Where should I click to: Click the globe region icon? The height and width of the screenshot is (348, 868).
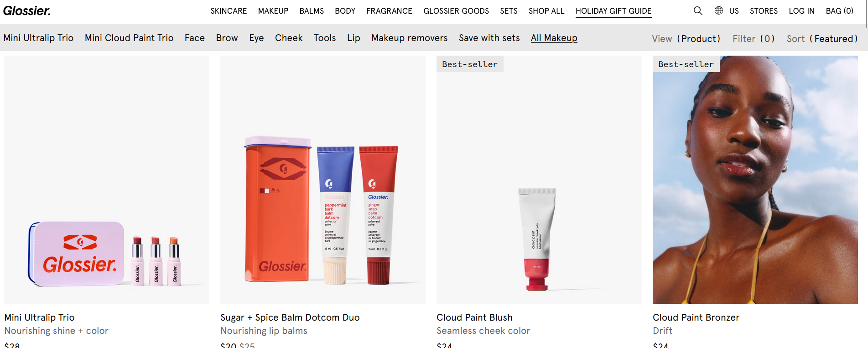[719, 10]
